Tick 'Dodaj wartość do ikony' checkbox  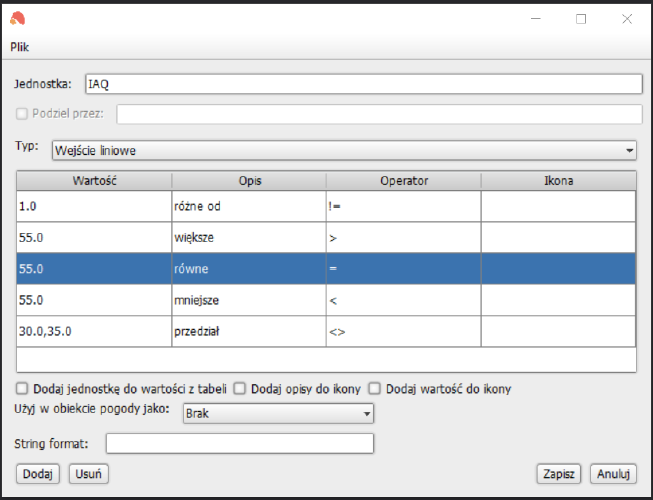tap(374, 389)
